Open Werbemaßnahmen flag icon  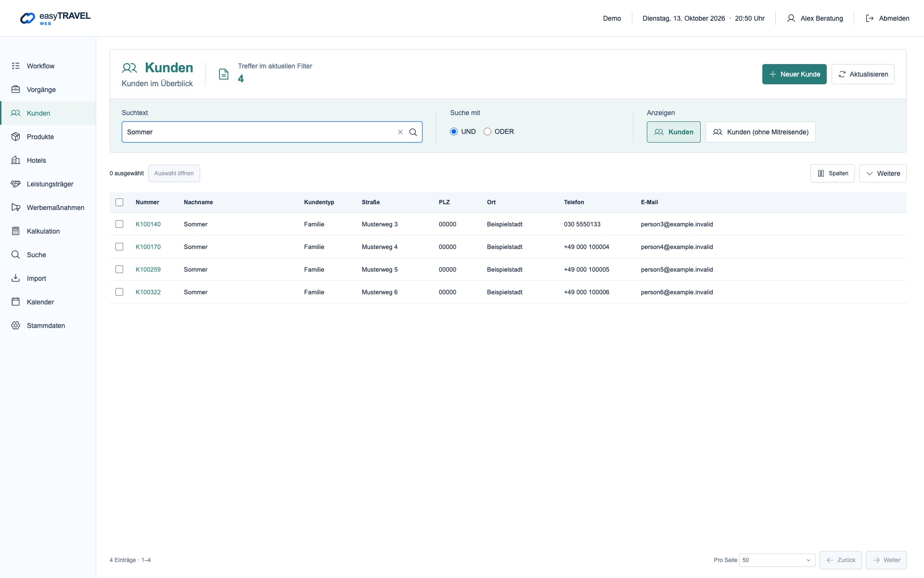pos(16,208)
